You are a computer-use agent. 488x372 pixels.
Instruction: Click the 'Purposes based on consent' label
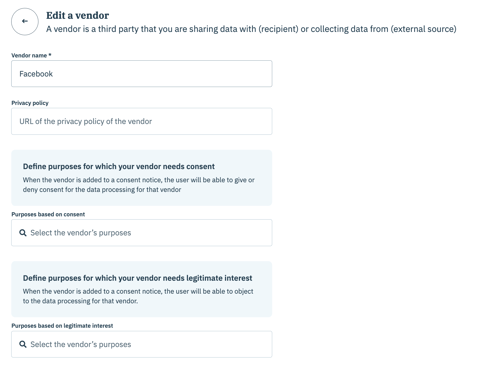48,214
